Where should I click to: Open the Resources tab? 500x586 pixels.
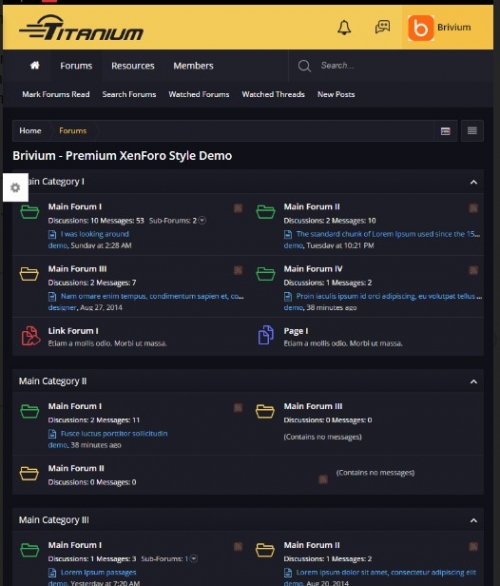(133, 66)
